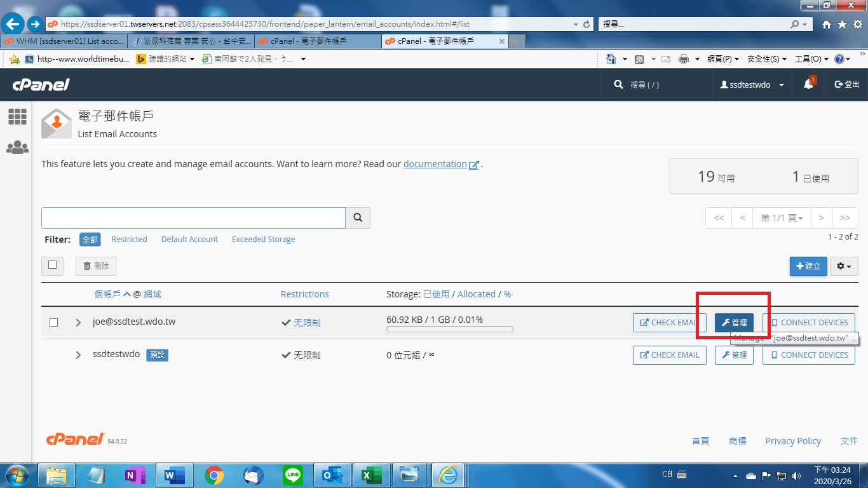Toggle the select-all checkbox

tap(53, 265)
